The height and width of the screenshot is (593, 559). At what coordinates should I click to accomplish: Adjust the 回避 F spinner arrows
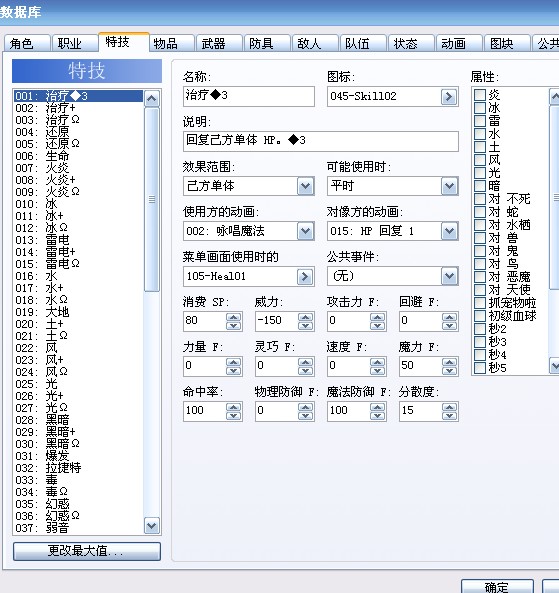point(449,321)
